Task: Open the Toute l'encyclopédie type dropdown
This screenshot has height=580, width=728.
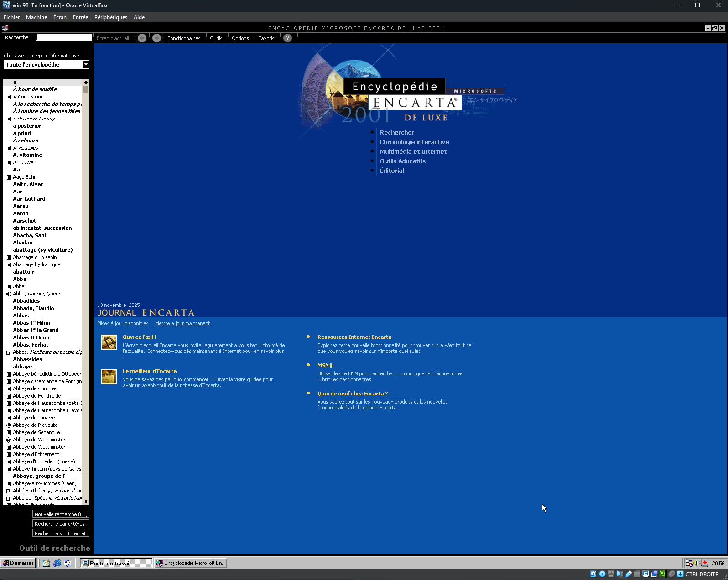Action: click(x=85, y=65)
